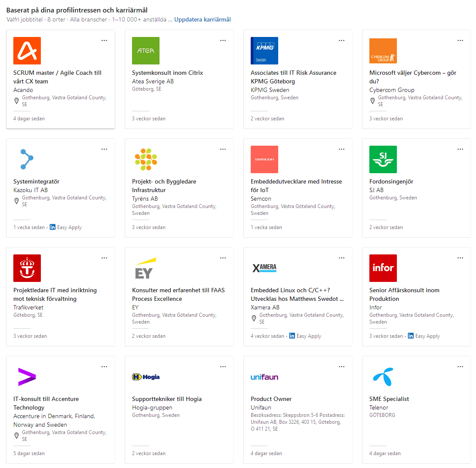476x468 pixels.
Task: Open Projektledare IT med inriktning job
Action: click(55, 294)
